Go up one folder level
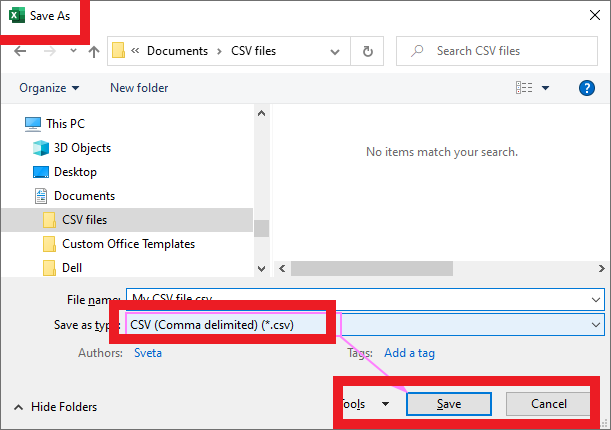 tap(93, 51)
